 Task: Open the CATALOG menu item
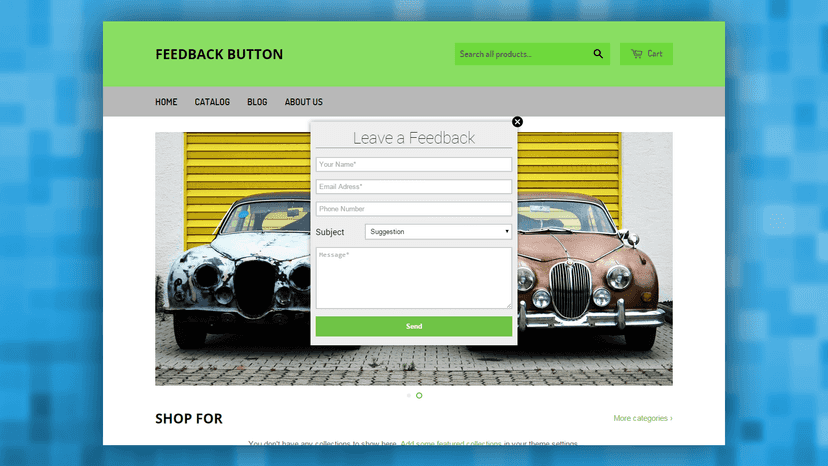(212, 102)
